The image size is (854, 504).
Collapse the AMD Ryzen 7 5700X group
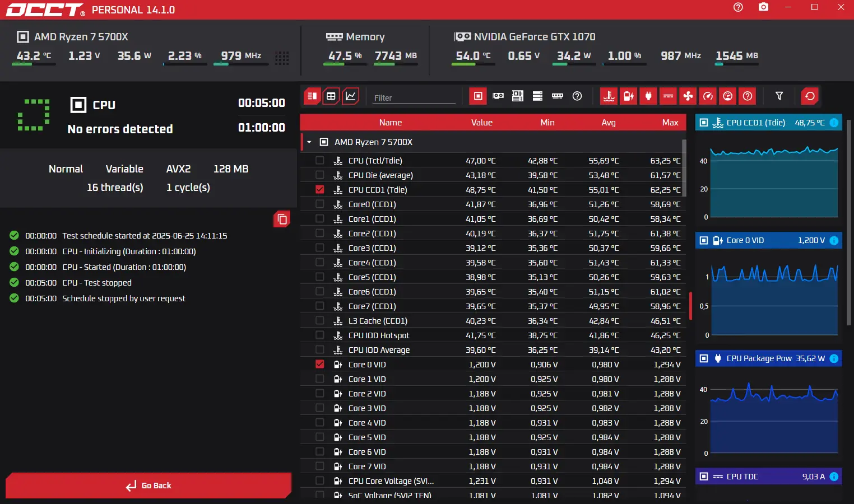click(309, 142)
